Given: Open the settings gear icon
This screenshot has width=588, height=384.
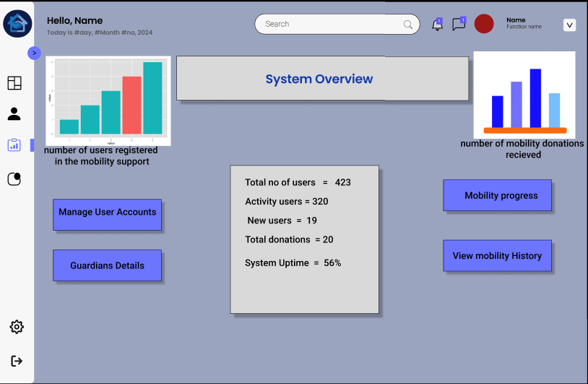Looking at the screenshot, I should (x=17, y=327).
